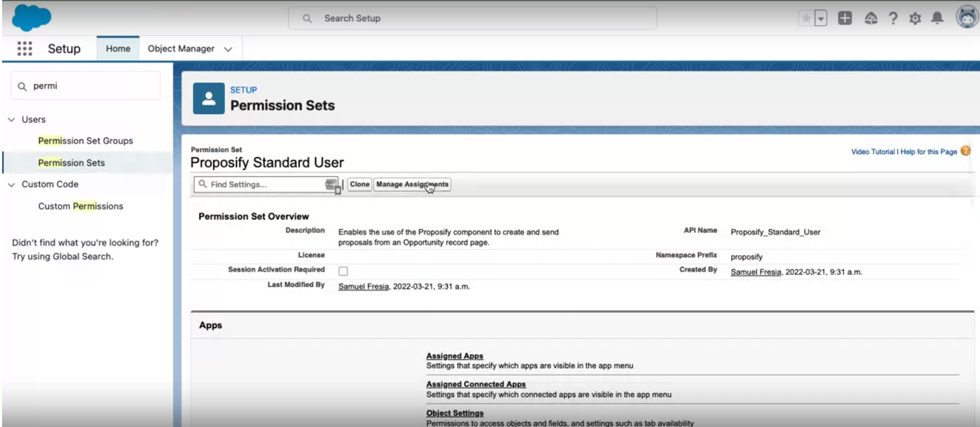The height and width of the screenshot is (427, 980).
Task: Select API name Proposify_Standard_User text
Action: click(775, 232)
